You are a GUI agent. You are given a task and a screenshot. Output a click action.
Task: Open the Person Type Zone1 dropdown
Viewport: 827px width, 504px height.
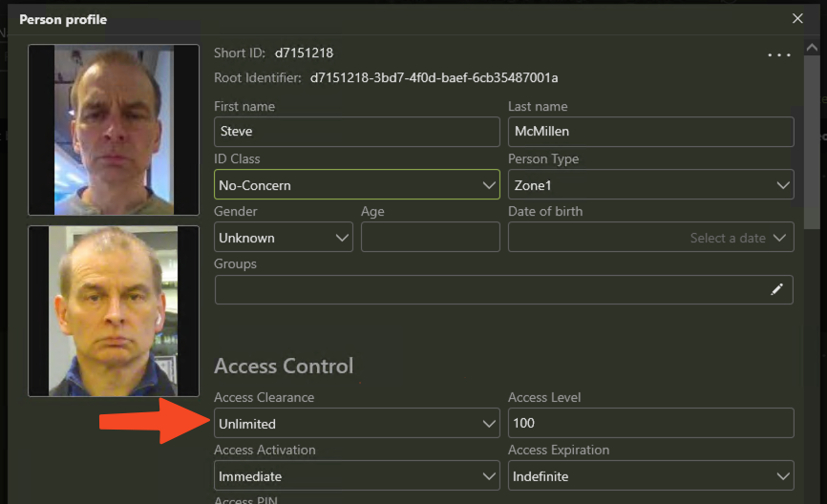(x=650, y=185)
